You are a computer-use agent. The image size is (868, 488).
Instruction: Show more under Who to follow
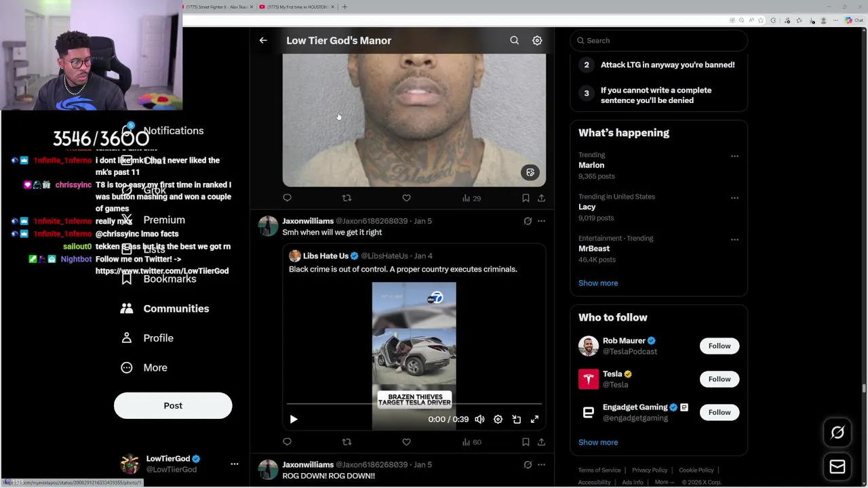[x=598, y=443]
